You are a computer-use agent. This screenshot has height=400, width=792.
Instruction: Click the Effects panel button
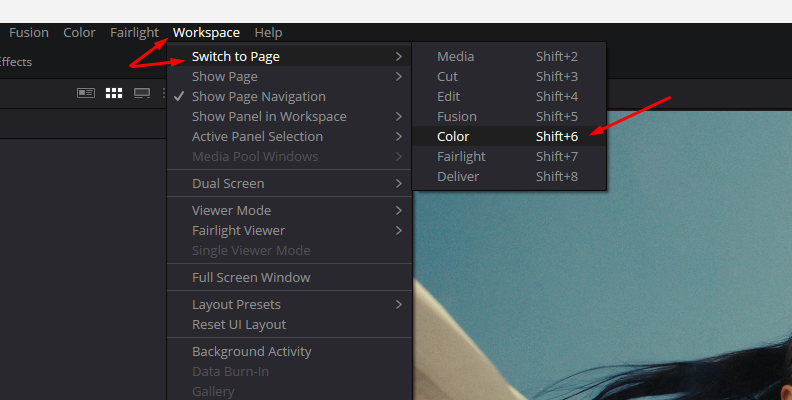tap(15, 62)
